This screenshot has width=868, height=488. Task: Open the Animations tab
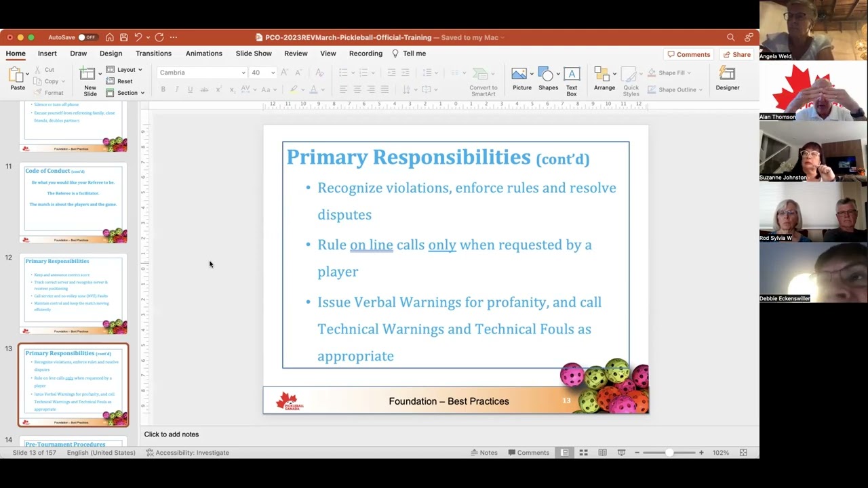(x=204, y=54)
